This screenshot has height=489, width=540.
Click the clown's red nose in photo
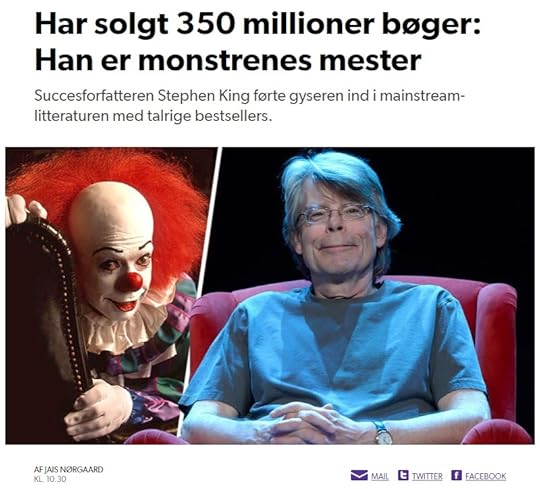(x=131, y=281)
